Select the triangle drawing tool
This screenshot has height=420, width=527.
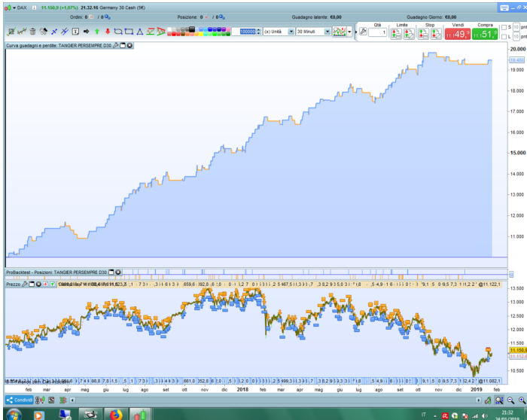(140, 32)
